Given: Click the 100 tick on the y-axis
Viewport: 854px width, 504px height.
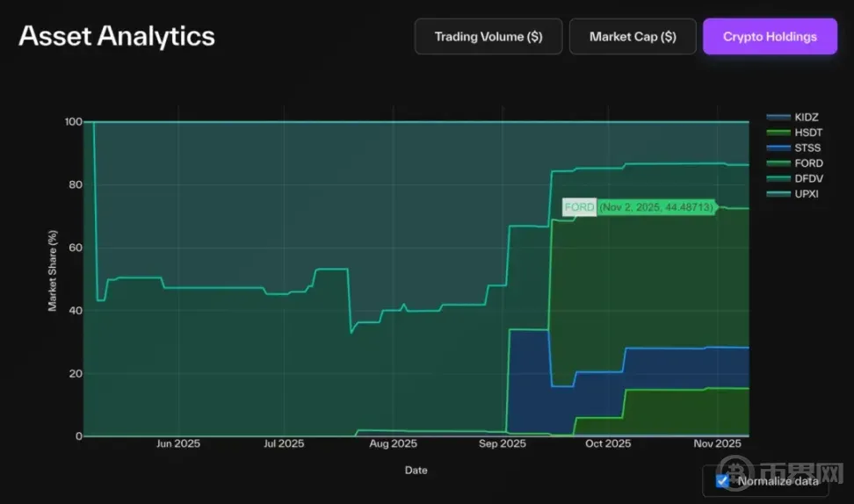Looking at the screenshot, I should (x=74, y=122).
